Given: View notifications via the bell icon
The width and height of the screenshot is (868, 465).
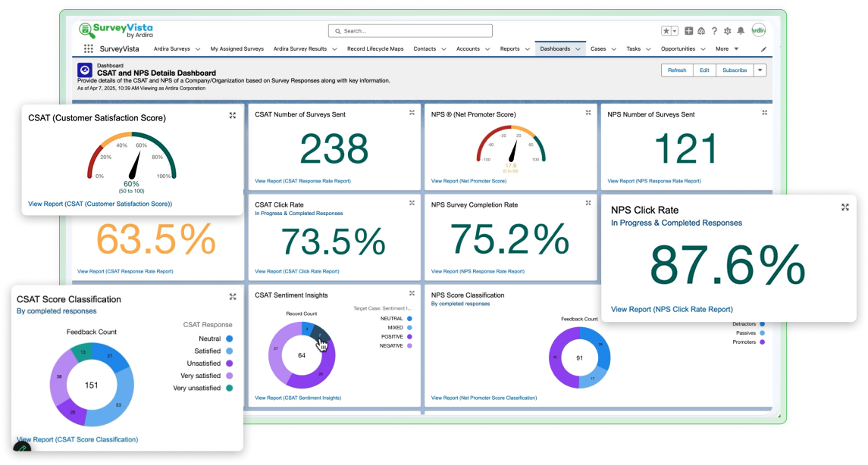Looking at the screenshot, I should tap(741, 31).
